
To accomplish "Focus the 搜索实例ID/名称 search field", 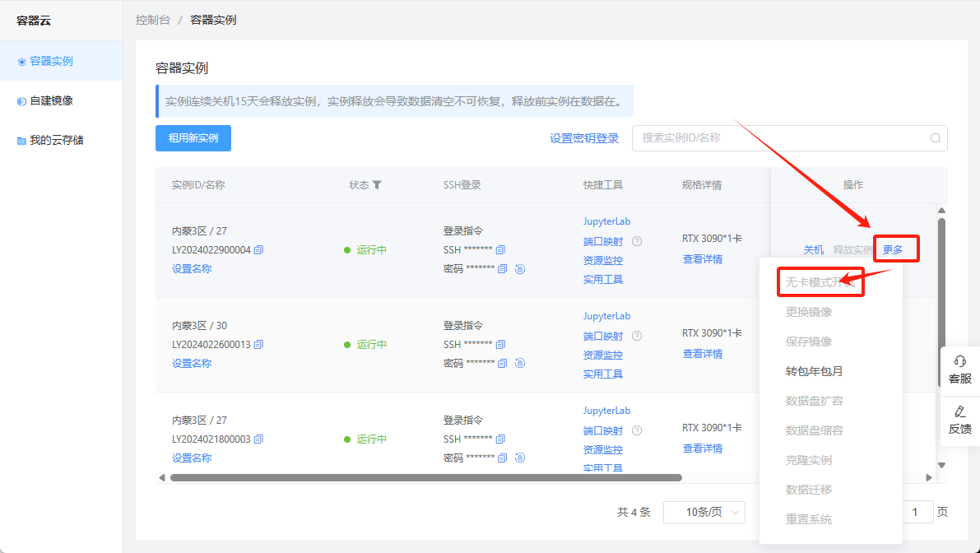I will tap(789, 138).
